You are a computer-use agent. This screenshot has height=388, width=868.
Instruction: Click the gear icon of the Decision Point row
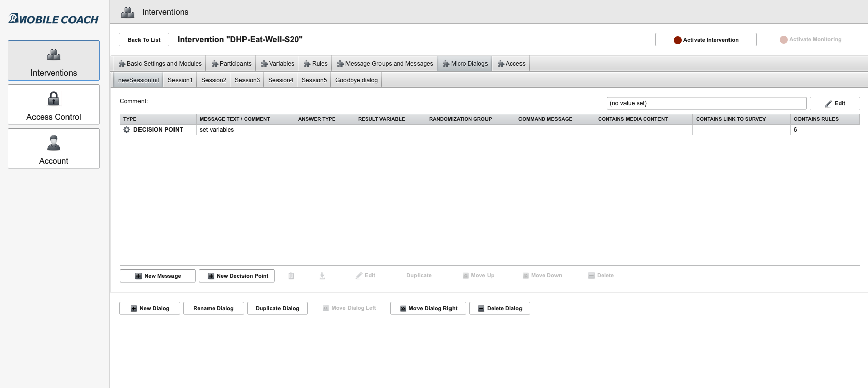[x=127, y=130]
